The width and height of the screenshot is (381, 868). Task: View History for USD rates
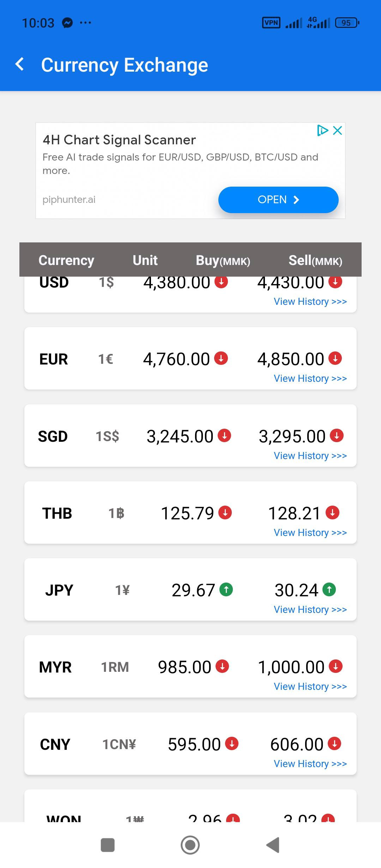click(x=310, y=302)
